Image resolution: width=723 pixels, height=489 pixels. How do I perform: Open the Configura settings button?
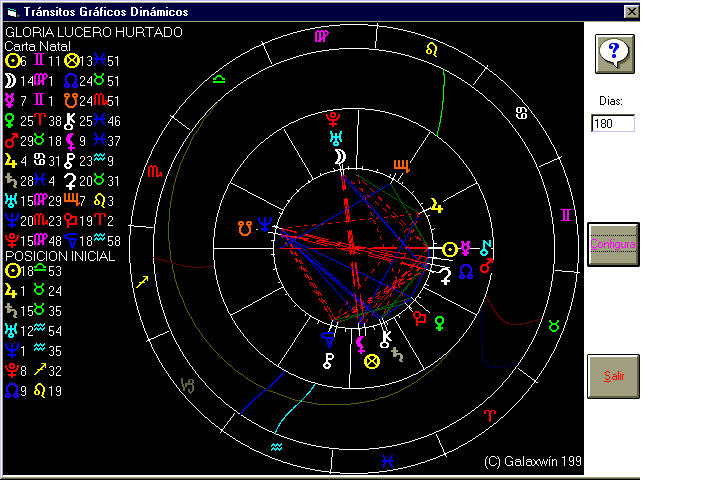(613, 244)
